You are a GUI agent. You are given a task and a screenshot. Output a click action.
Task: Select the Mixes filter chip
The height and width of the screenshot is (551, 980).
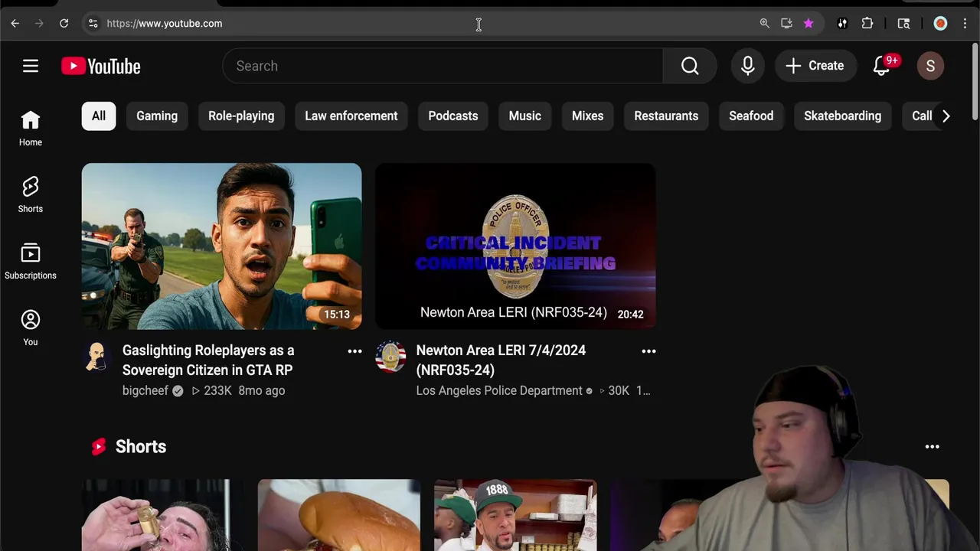click(x=588, y=116)
